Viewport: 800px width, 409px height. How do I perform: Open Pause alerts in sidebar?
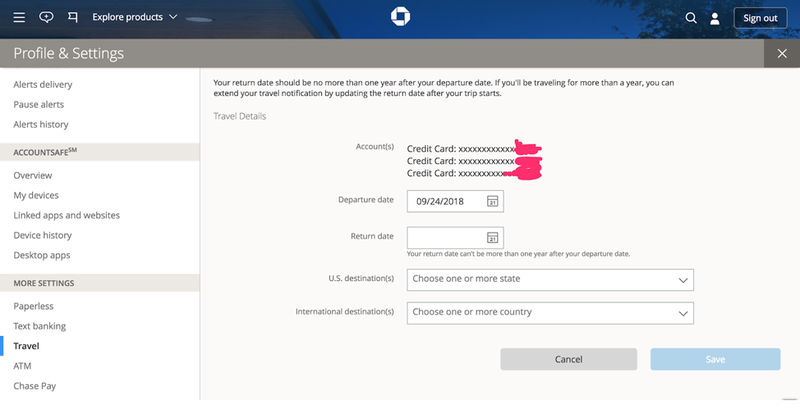pyautogui.click(x=39, y=104)
